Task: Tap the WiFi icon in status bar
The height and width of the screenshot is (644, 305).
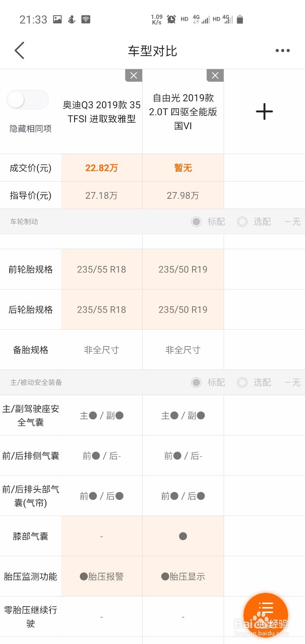Action: (86, 19)
